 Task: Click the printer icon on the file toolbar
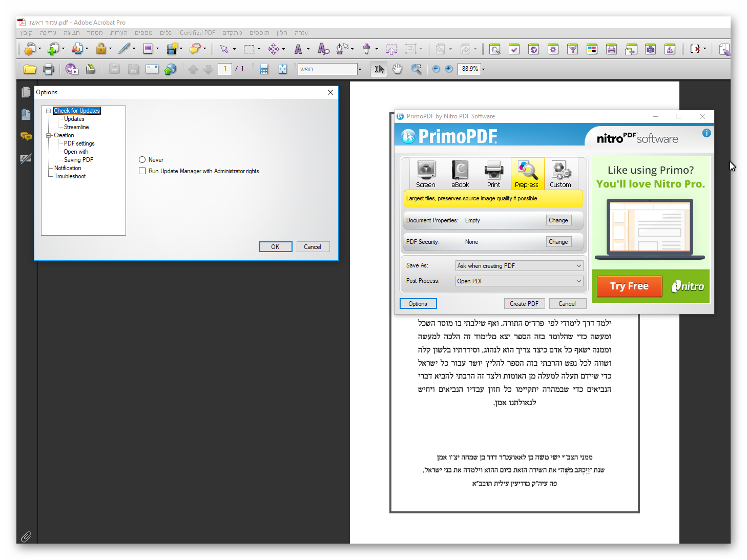pos(48,69)
